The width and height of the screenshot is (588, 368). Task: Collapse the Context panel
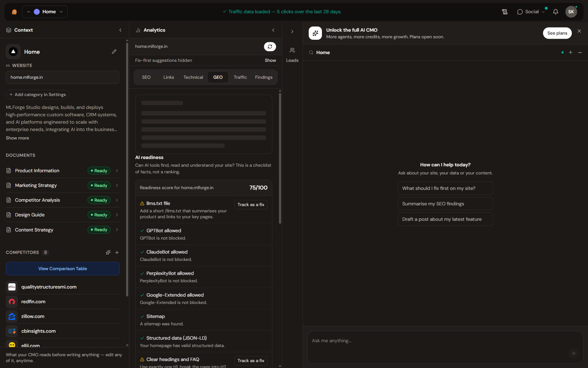(121, 30)
